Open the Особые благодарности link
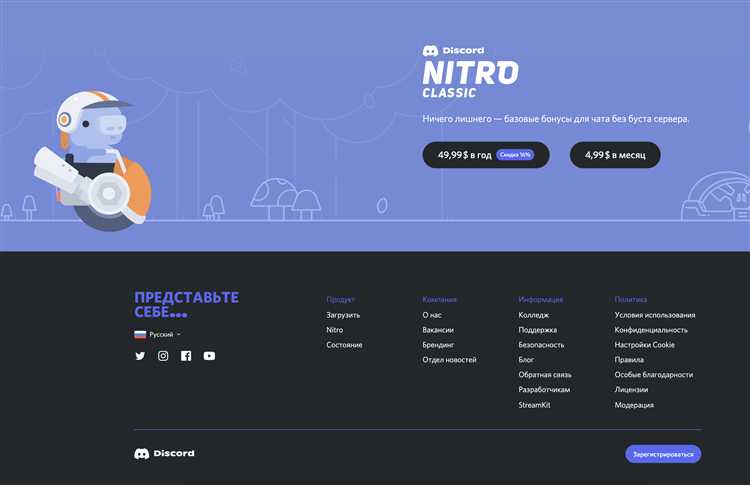 tap(654, 374)
